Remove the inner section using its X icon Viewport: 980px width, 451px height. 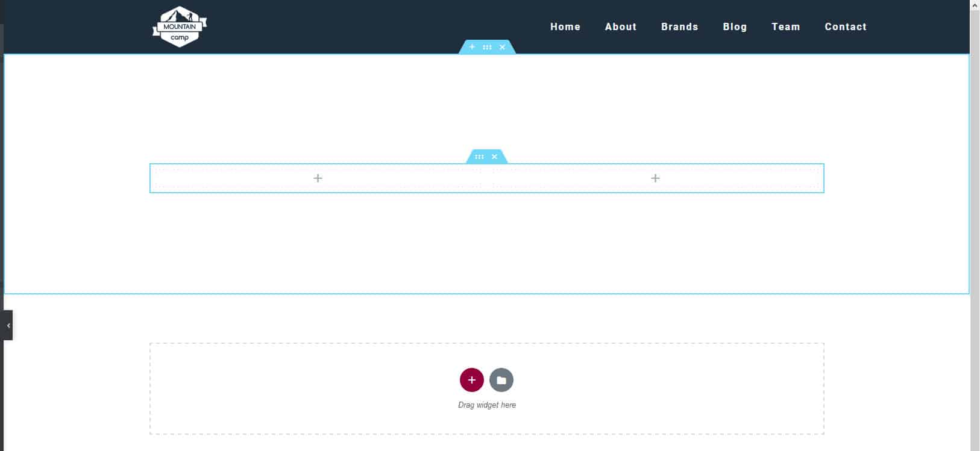click(x=494, y=157)
